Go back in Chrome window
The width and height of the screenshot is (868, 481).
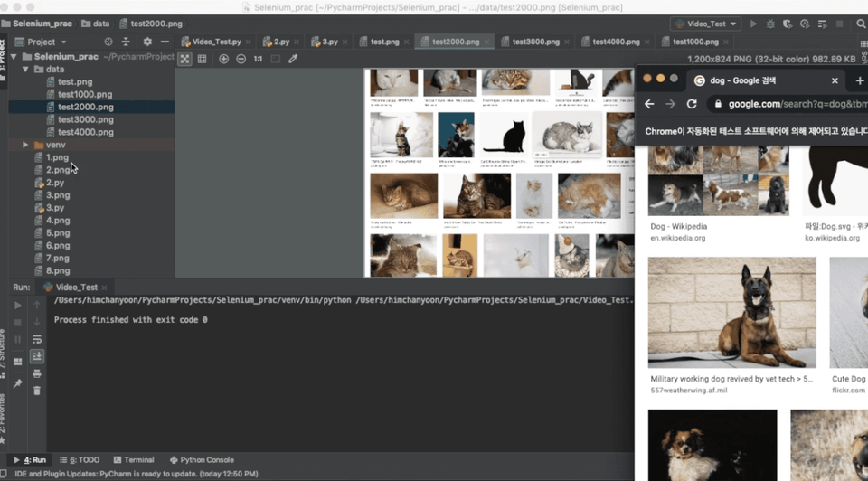[649, 104]
